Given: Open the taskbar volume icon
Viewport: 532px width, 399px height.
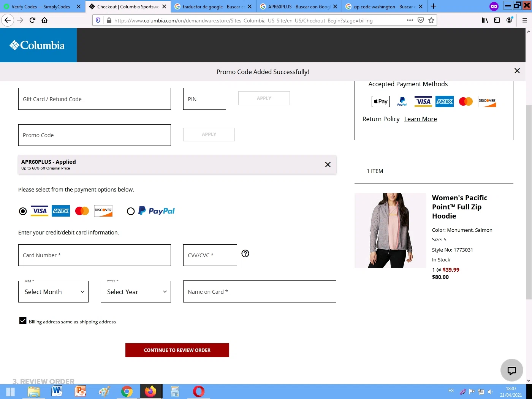Looking at the screenshot, I should [490, 392].
